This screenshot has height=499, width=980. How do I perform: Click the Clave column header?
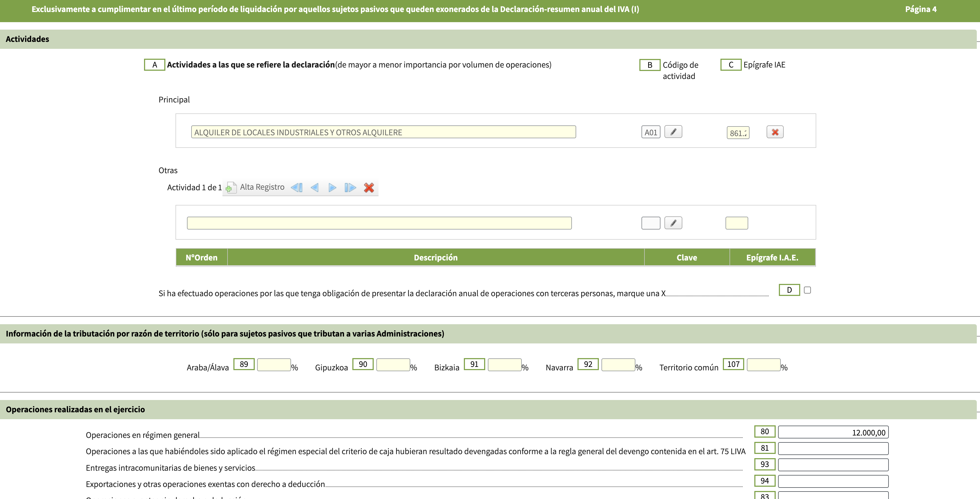(x=687, y=257)
